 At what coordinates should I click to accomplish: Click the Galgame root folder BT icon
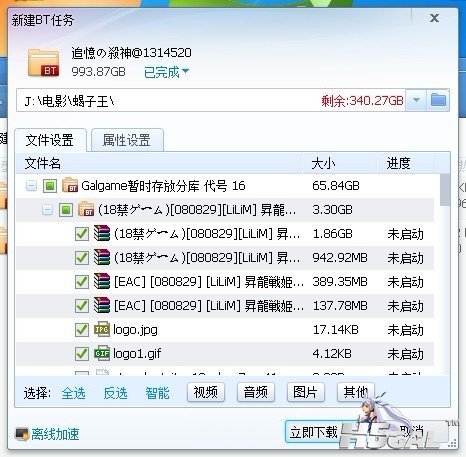click(x=70, y=185)
